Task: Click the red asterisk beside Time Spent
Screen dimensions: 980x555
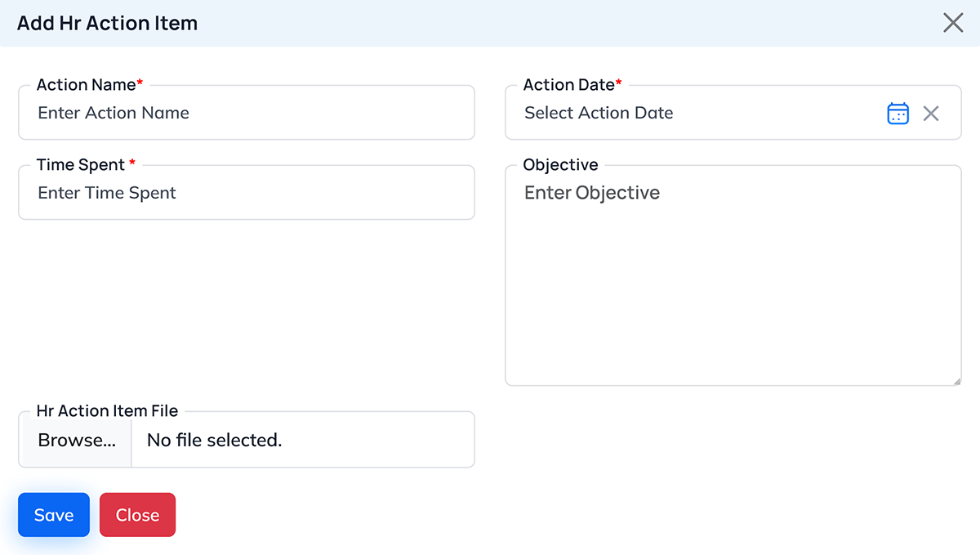Action: (x=132, y=163)
